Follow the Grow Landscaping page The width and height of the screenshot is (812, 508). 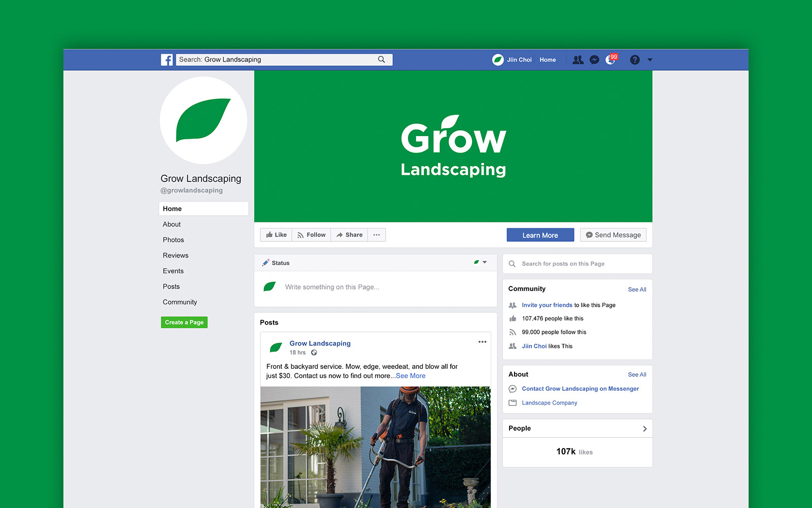(x=311, y=235)
